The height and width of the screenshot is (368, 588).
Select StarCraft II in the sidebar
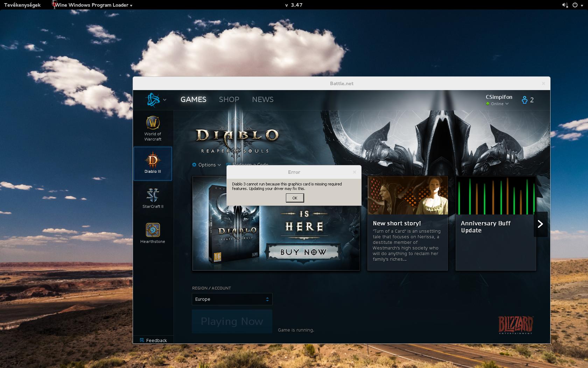point(153,198)
